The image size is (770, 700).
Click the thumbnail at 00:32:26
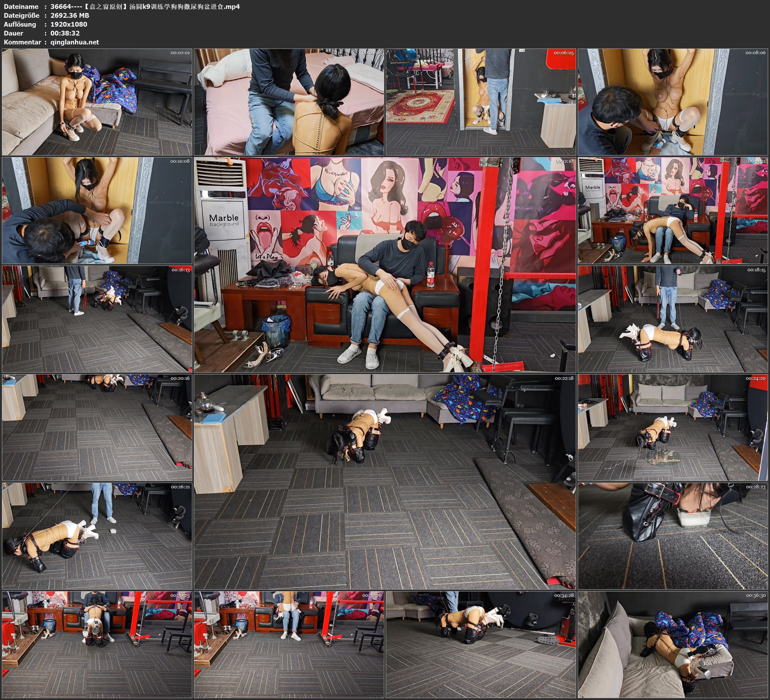(289, 644)
